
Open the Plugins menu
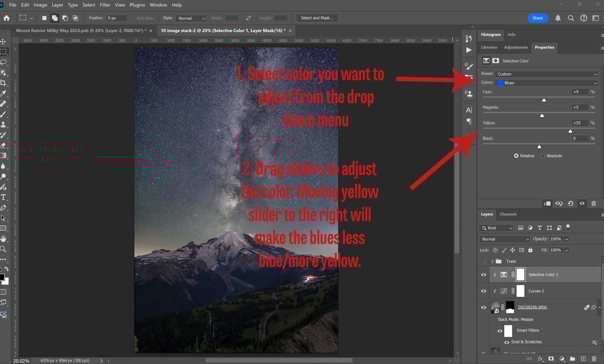pyautogui.click(x=137, y=5)
